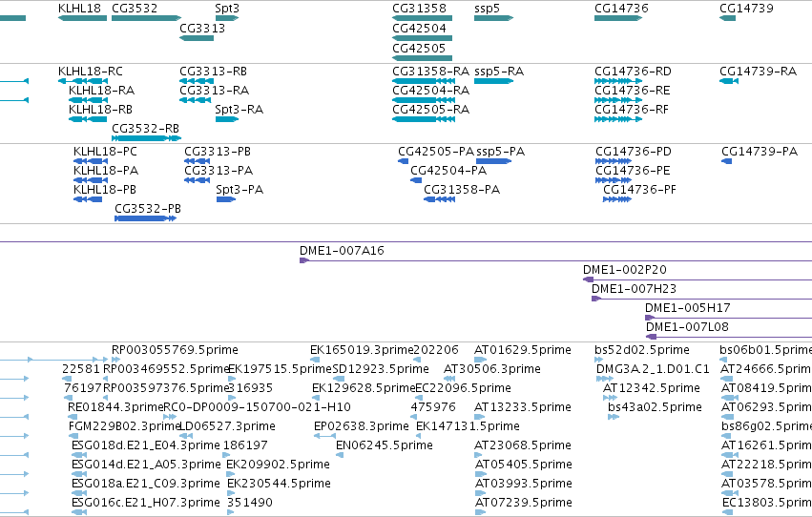Select transcript CG3313-RB
812x517 pixels.
197,81
